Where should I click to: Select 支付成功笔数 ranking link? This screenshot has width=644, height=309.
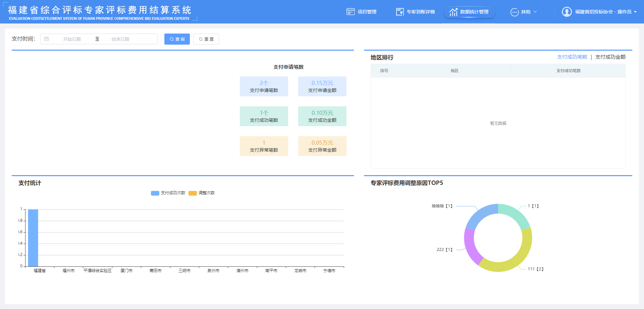coord(572,57)
